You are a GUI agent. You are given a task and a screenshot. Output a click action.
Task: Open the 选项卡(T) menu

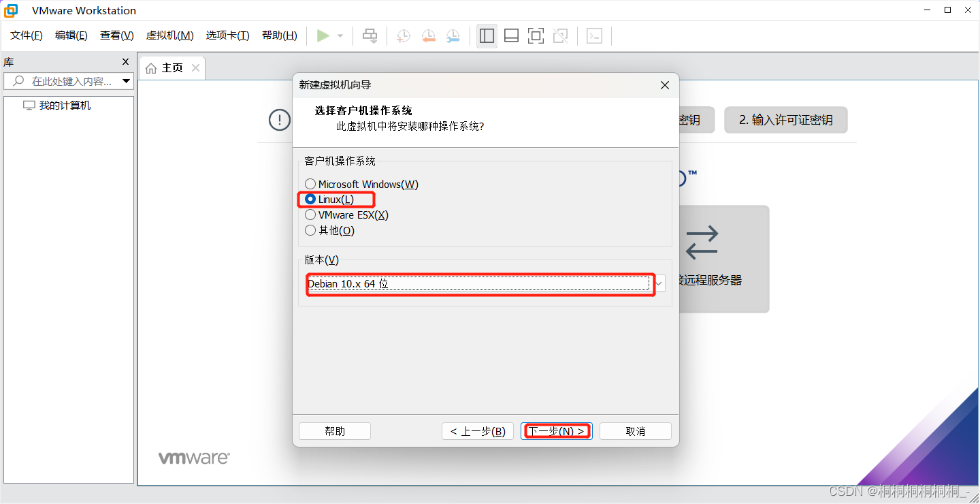tap(228, 35)
